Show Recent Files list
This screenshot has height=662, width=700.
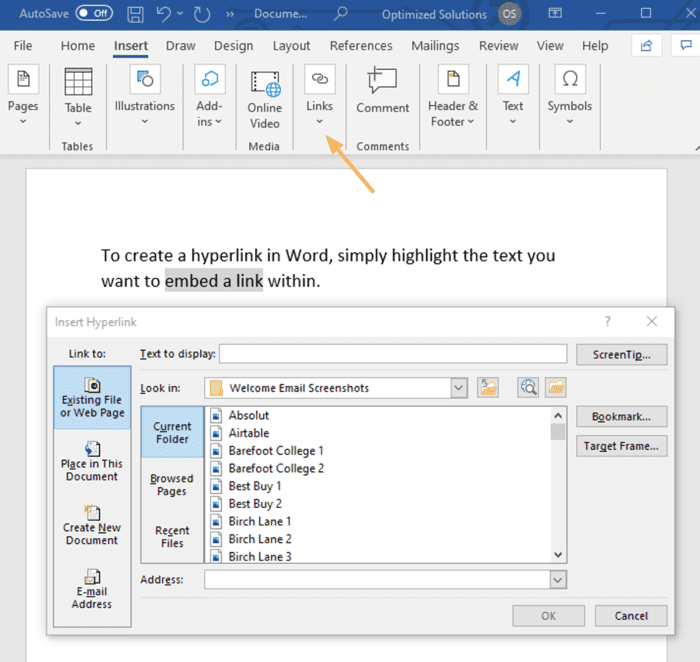click(x=172, y=537)
